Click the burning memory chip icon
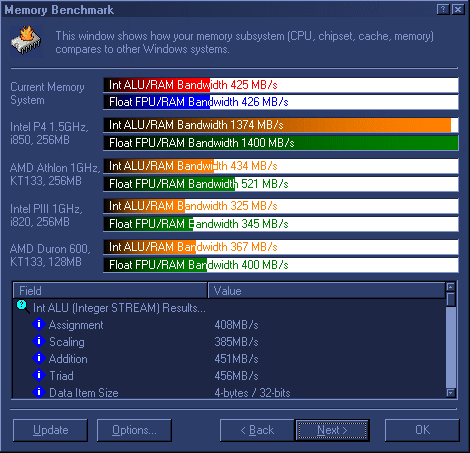Image resolution: width=470 pixels, height=453 pixels. (26, 41)
